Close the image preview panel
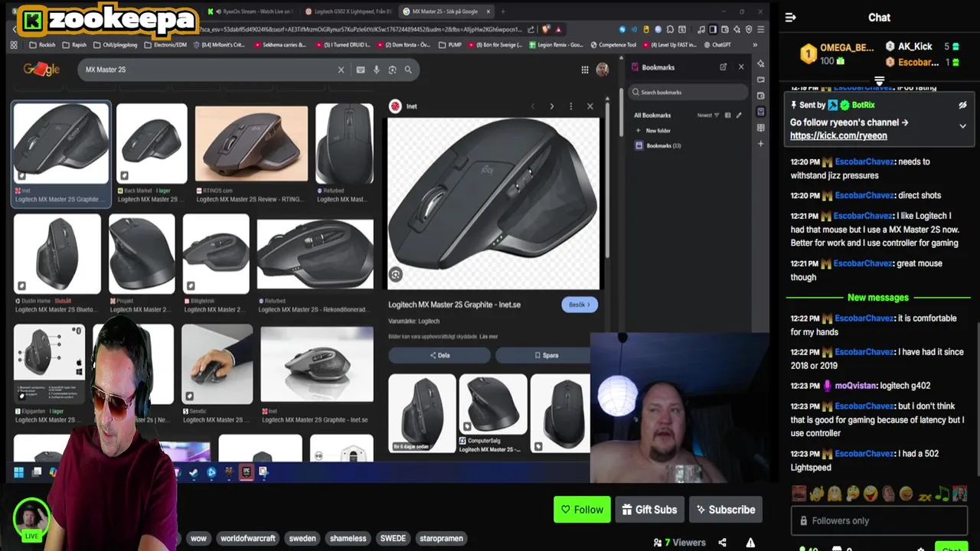Image resolution: width=980 pixels, height=551 pixels. [590, 106]
